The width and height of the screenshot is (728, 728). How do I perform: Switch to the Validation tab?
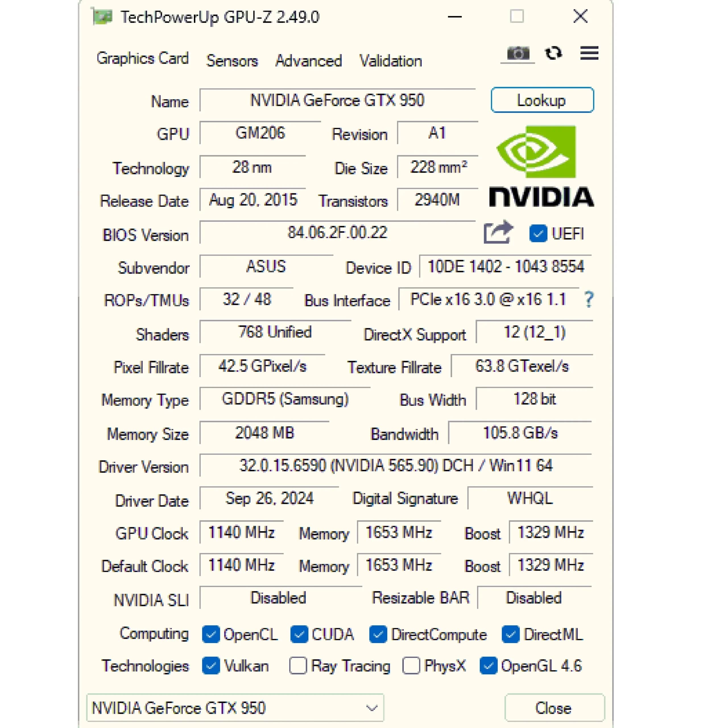[x=390, y=61]
